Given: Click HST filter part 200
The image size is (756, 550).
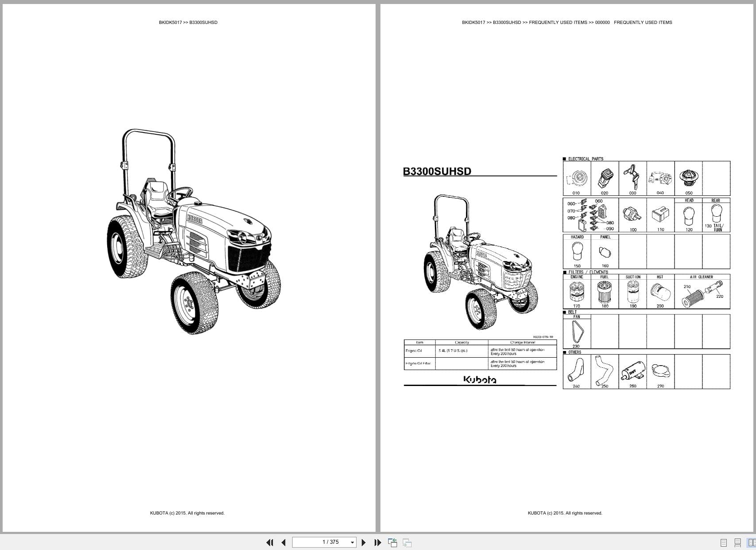Looking at the screenshot, I should (660, 292).
